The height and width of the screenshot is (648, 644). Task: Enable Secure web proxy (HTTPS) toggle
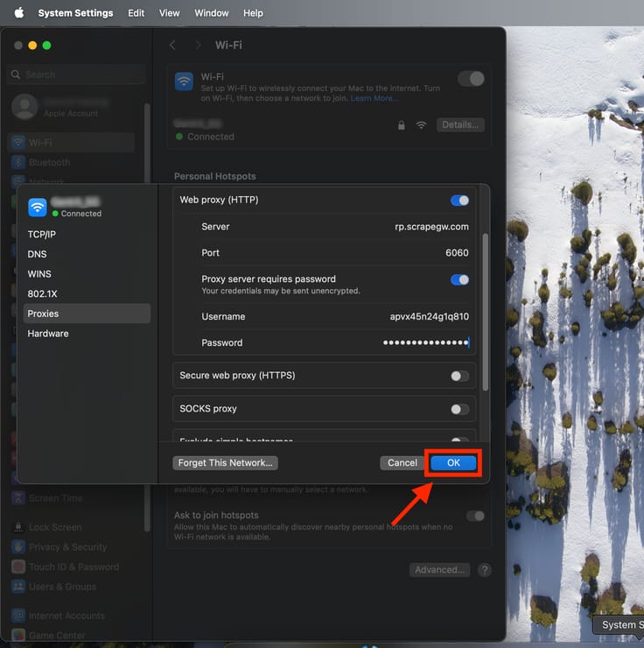pos(459,376)
